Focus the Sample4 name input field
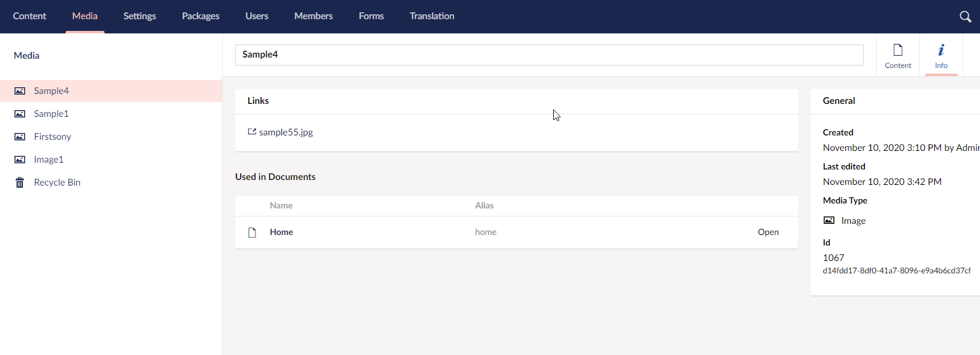Screen dimensions: 980x355 click(549, 54)
